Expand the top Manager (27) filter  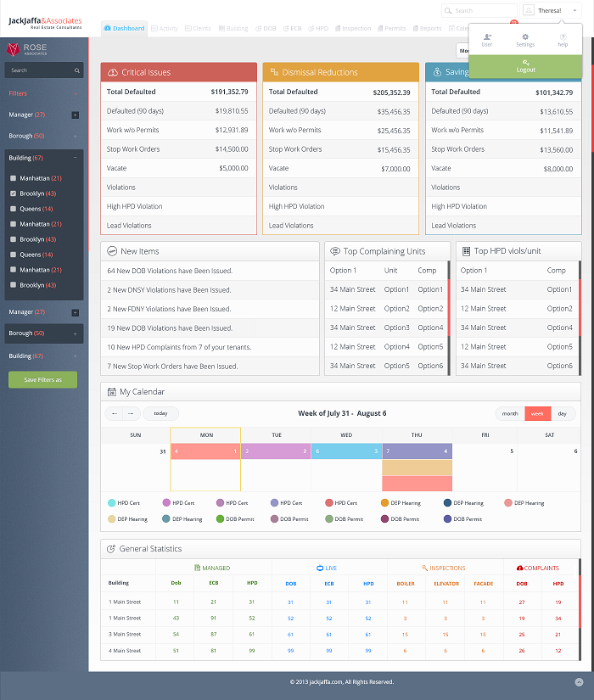(x=75, y=115)
